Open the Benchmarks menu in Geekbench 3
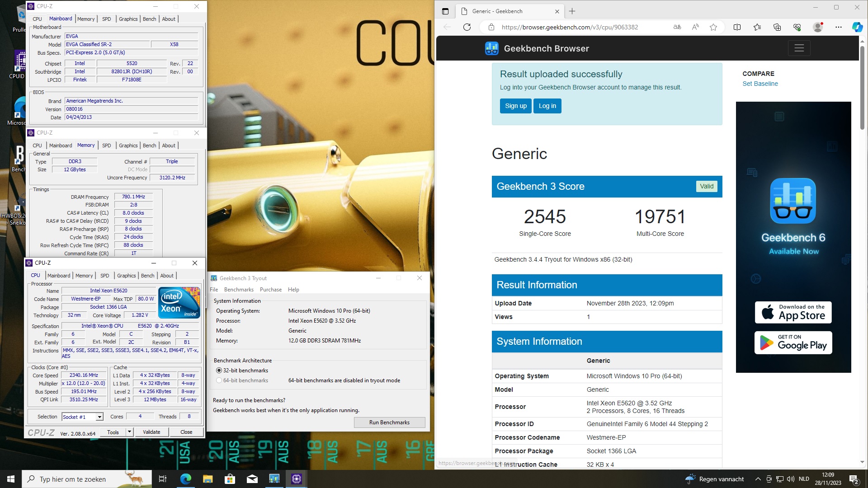The width and height of the screenshot is (868, 488). [239, 290]
